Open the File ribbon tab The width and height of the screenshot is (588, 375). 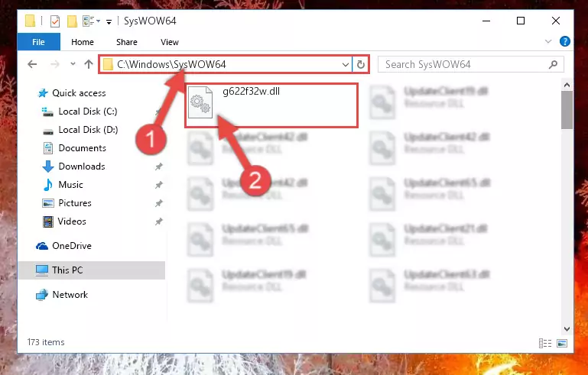39,42
